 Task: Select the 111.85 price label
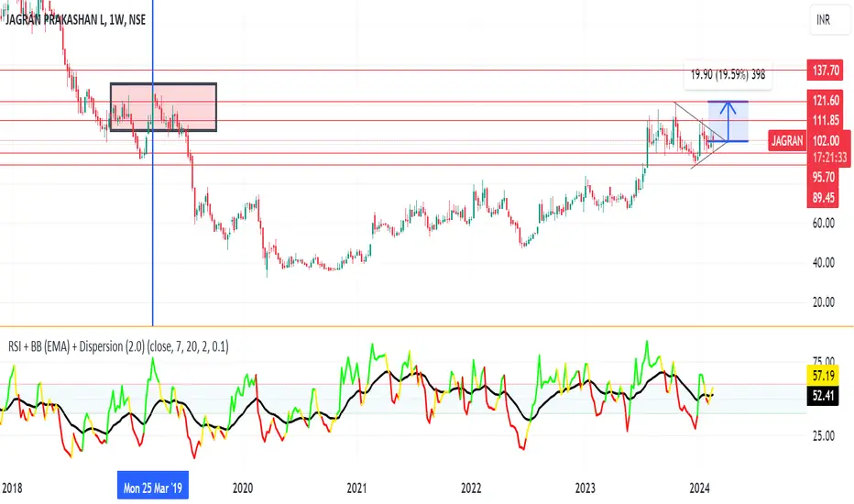tap(826, 120)
